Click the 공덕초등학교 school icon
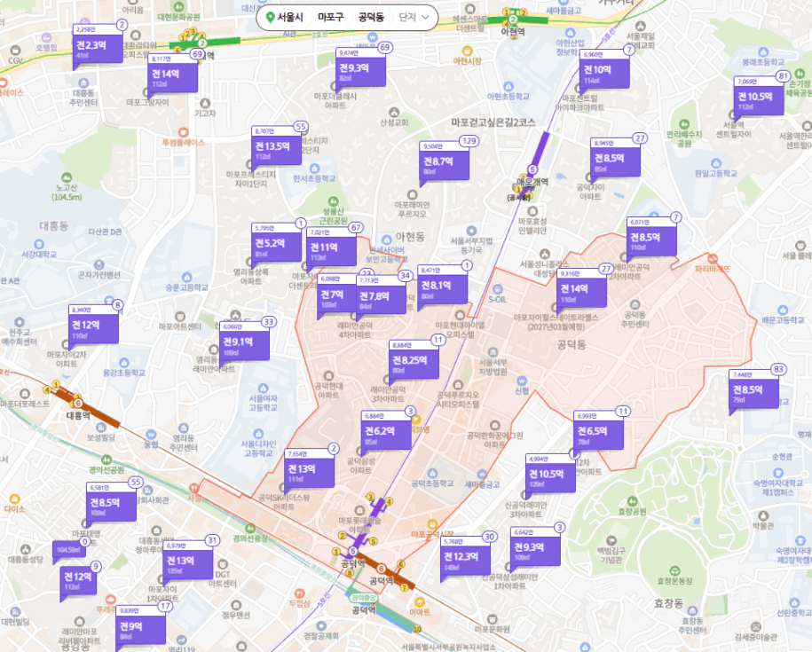This screenshot has width=812, height=652. click(432, 473)
